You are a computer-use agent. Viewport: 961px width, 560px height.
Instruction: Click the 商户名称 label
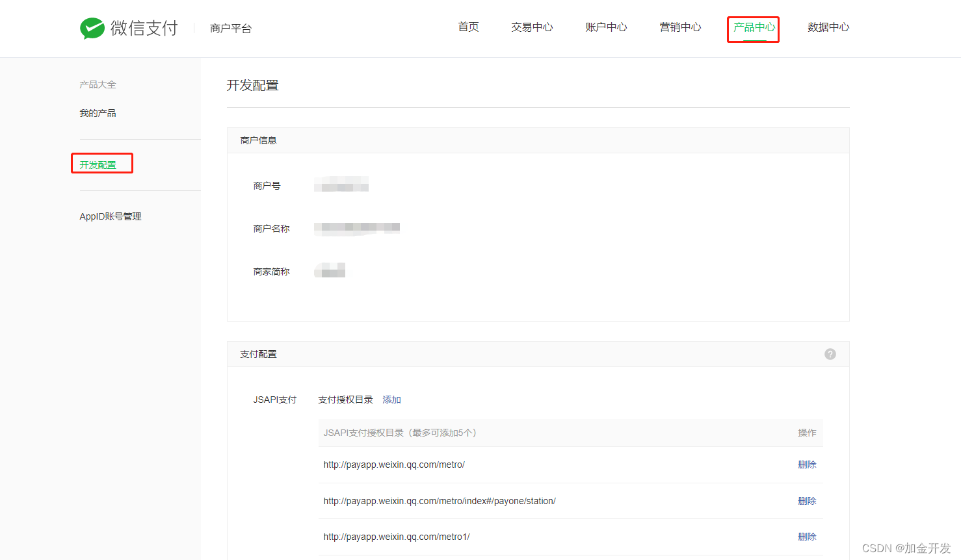(271, 229)
